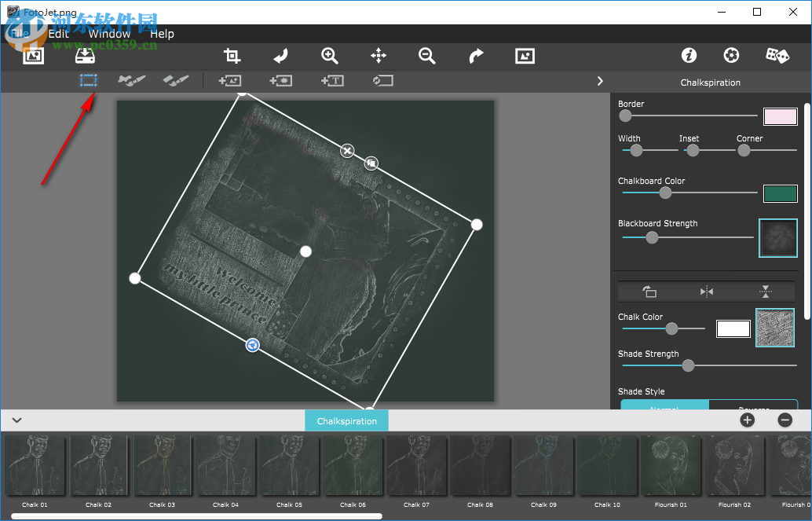
Task: Click the Add Text layer icon
Action: 332,80
